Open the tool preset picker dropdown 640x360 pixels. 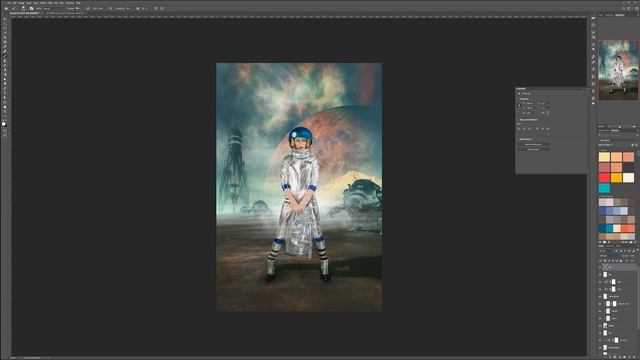tap(14, 8)
